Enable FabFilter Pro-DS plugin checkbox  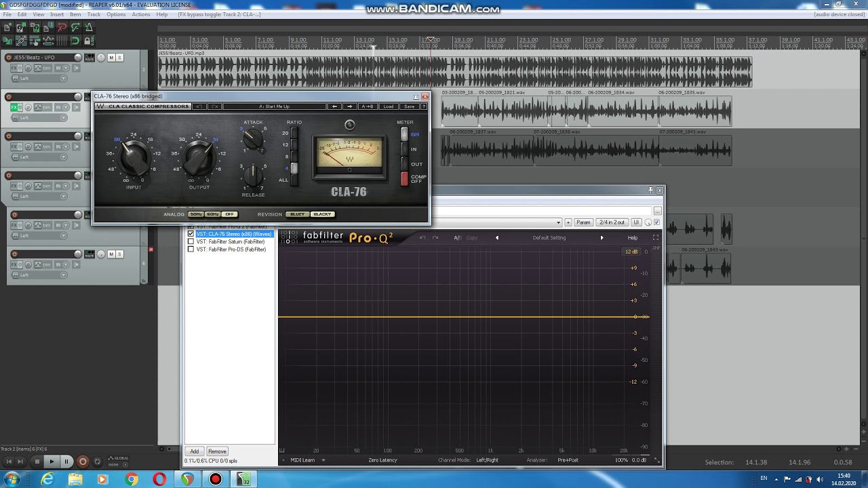tap(191, 249)
